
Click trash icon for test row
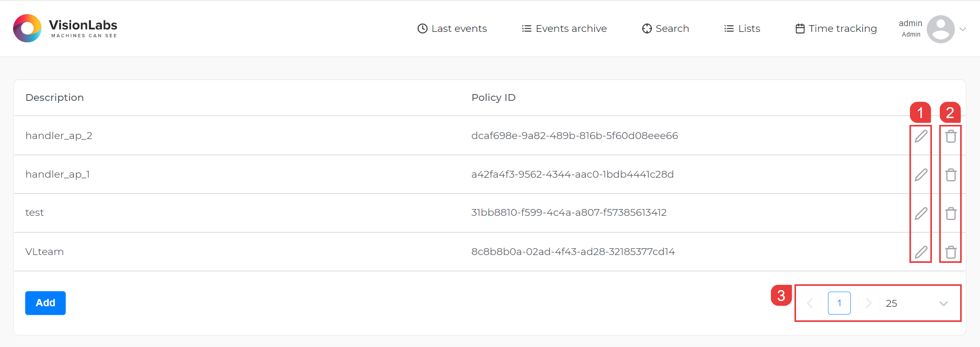951,213
